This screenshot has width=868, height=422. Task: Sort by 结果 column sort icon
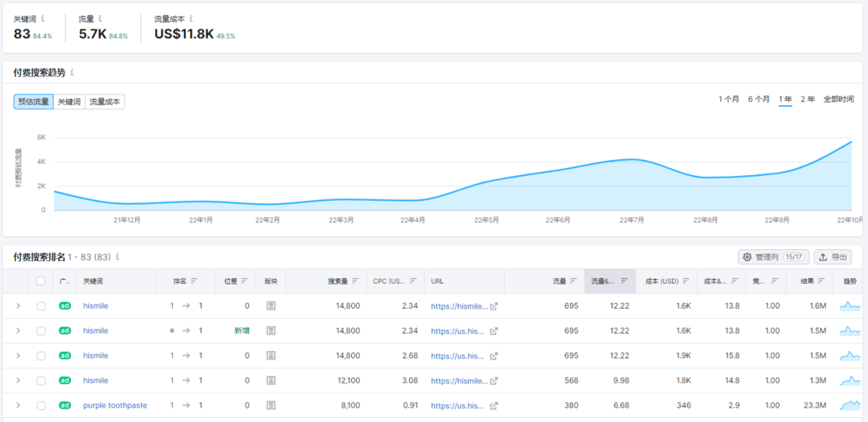point(821,281)
